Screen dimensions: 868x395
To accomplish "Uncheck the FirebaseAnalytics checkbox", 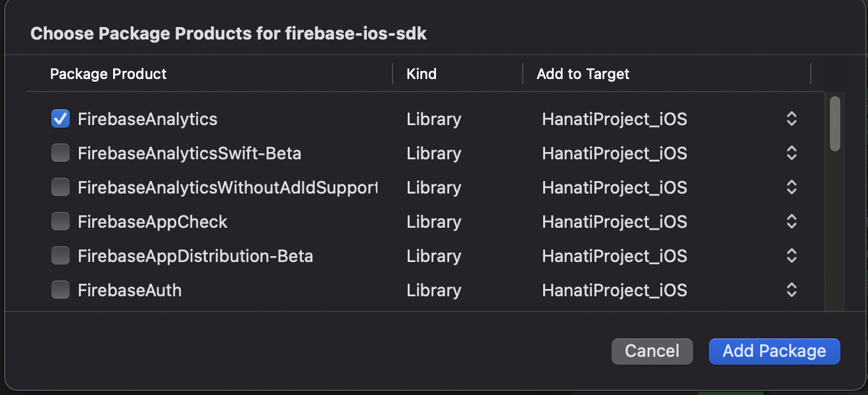I will coord(60,119).
